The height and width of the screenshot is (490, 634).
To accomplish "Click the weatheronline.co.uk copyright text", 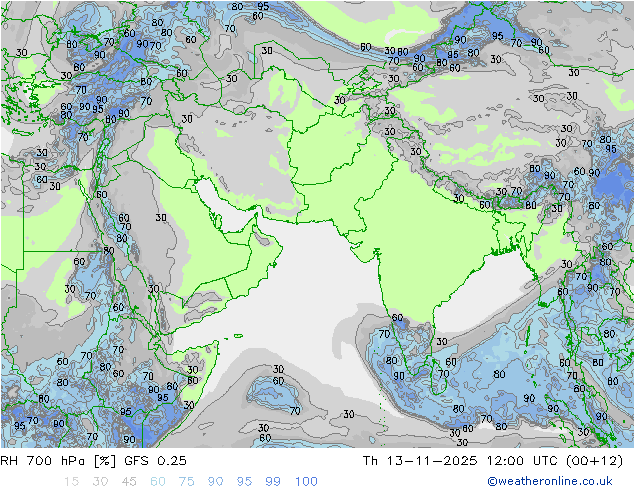I will coord(549,481).
